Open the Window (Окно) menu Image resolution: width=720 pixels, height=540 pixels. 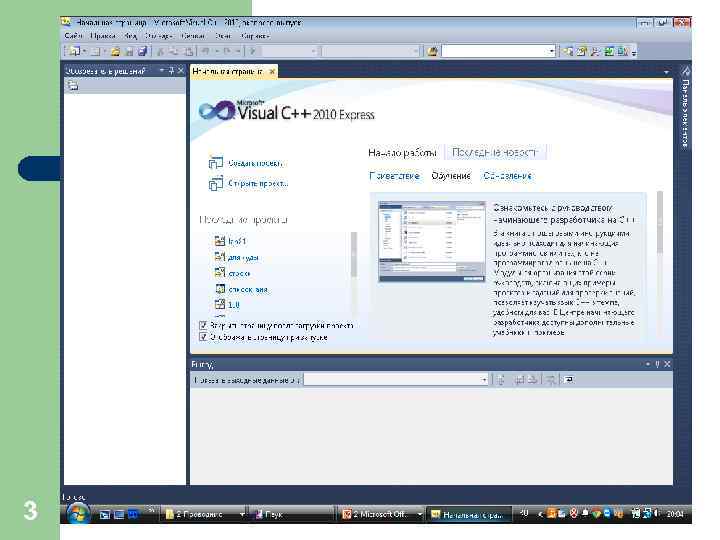click(x=223, y=36)
